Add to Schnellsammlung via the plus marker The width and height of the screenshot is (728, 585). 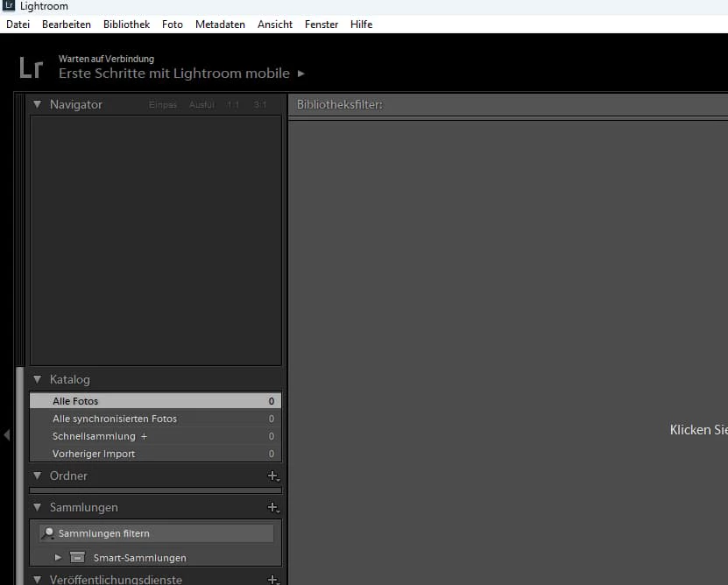[144, 436]
